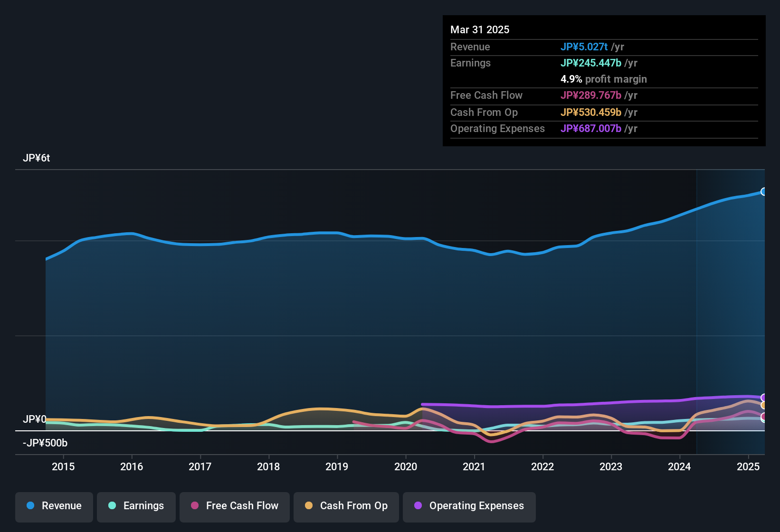Click the orange Cash From Op legend dot
The image size is (780, 532).
click(x=309, y=506)
